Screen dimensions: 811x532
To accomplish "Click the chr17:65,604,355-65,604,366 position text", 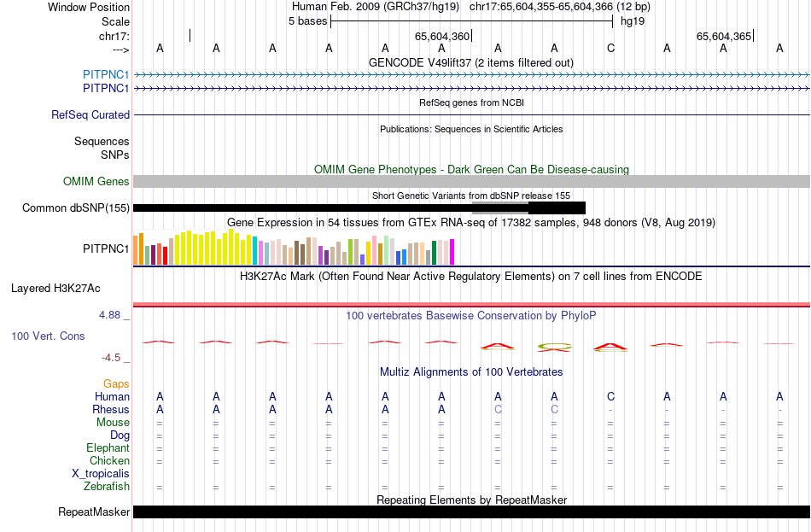I will (541, 7).
